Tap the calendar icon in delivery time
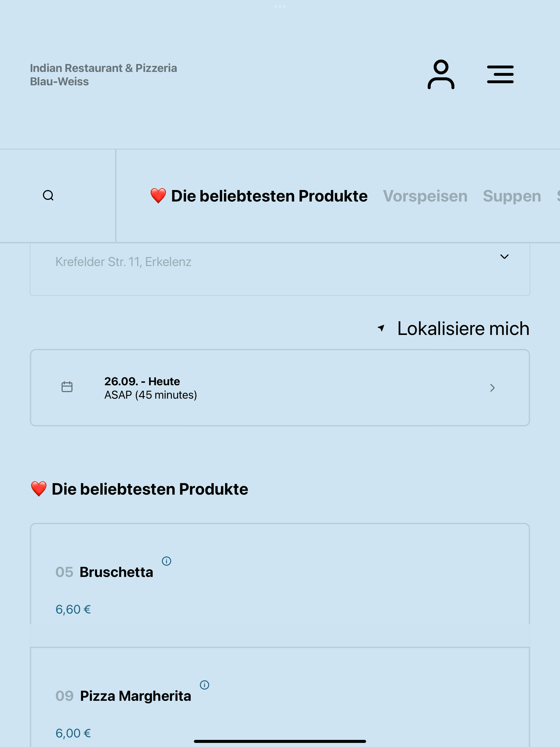Viewport: 560px width, 747px height. pos(67,387)
